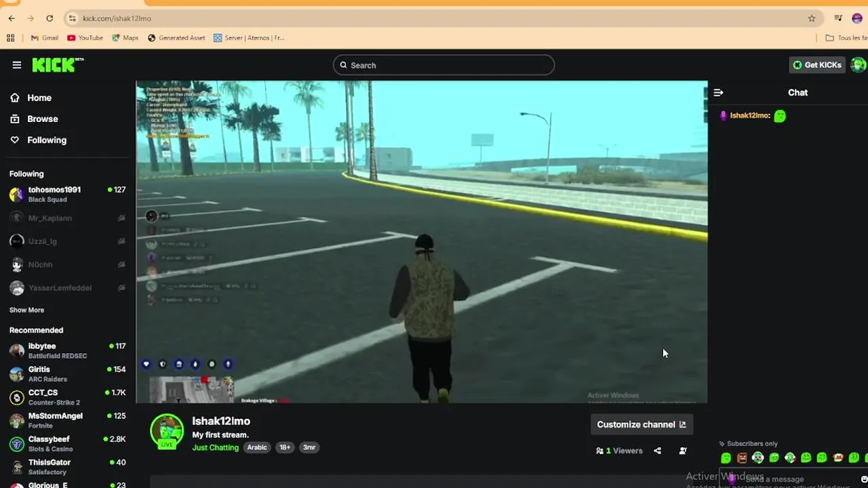Click the address bar URL
Image resolution: width=868 pixels, height=488 pixels.
point(117,18)
